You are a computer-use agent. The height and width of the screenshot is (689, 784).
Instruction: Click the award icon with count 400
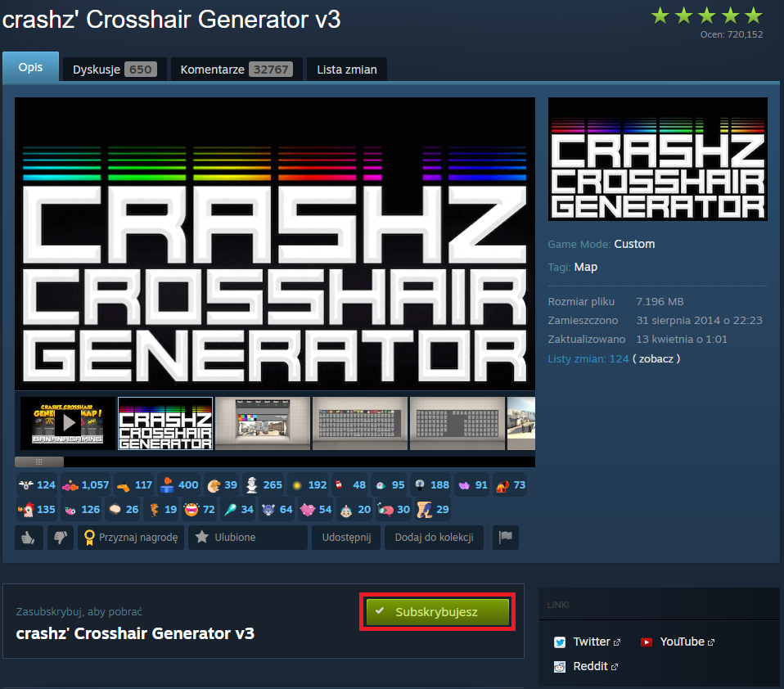(x=178, y=484)
